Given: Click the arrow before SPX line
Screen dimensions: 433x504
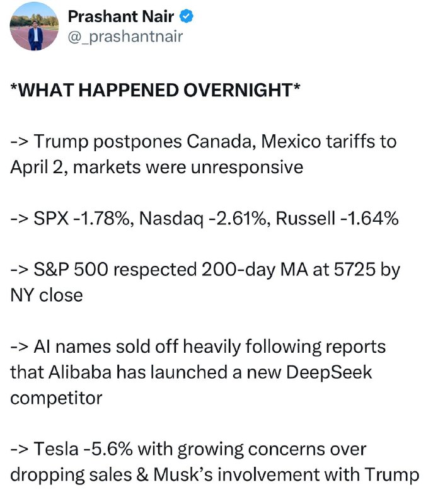Looking at the screenshot, I should 20,219.
